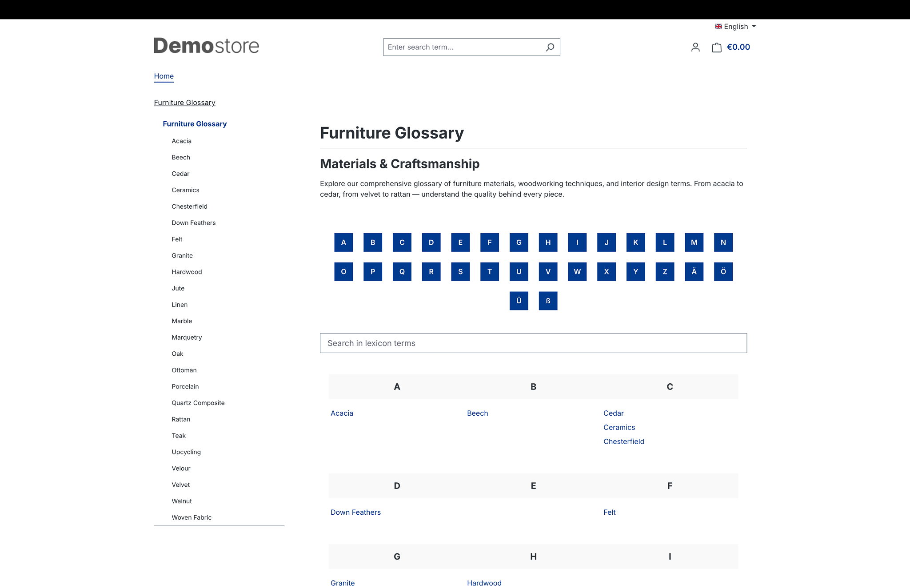910x588 pixels.
Task: Open the shopping cart icon
Action: pos(716,47)
